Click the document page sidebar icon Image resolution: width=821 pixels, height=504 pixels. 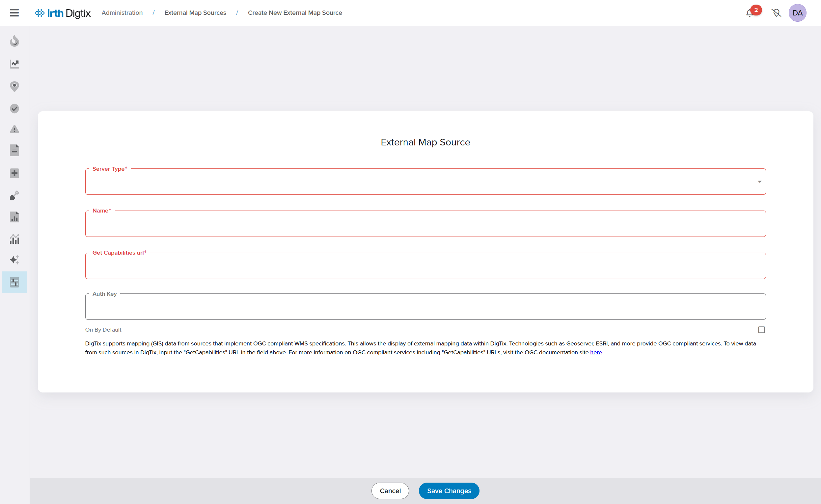coord(14,151)
